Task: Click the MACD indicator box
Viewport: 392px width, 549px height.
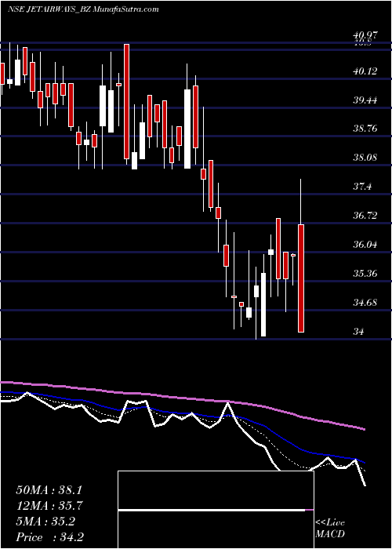Action: [x=216, y=510]
